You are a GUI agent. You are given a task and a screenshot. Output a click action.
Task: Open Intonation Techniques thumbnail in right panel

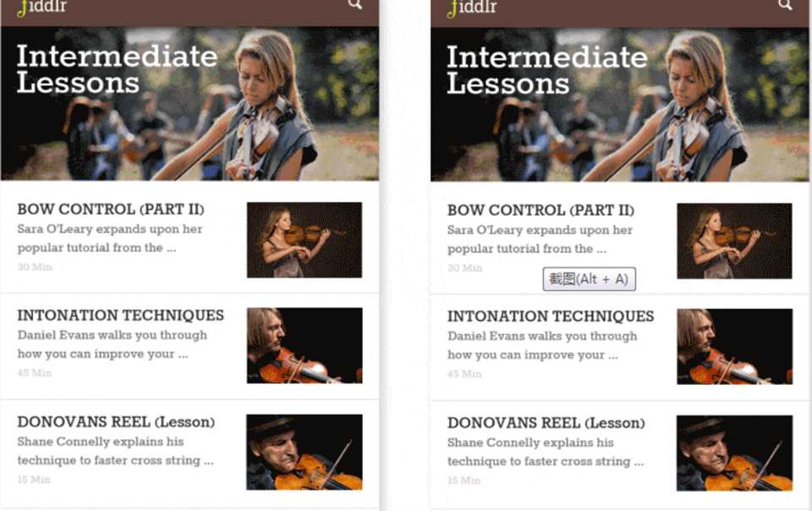tap(734, 346)
